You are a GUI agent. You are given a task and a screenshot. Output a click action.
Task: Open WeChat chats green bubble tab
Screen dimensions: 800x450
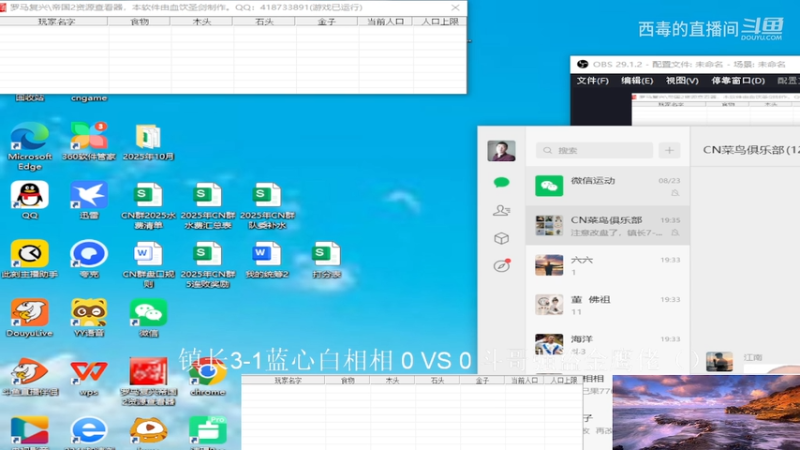point(501,182)
